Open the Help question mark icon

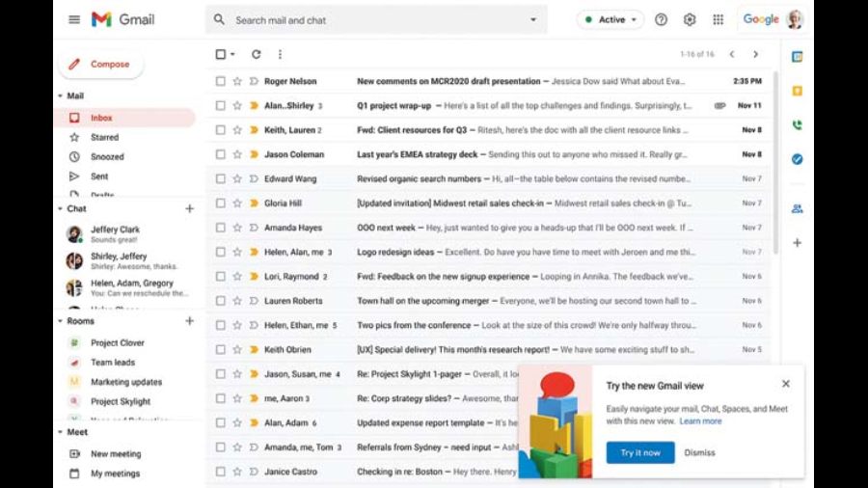coord(661,20)
